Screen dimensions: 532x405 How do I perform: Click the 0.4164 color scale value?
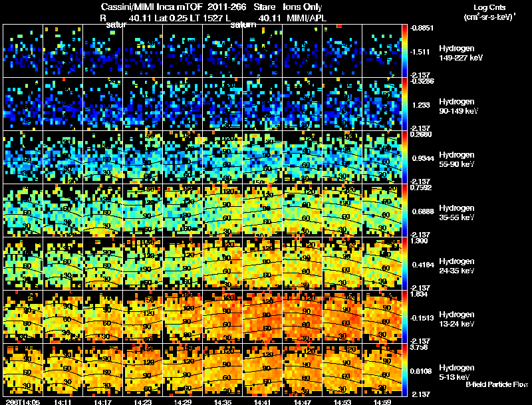click(423, 265)
